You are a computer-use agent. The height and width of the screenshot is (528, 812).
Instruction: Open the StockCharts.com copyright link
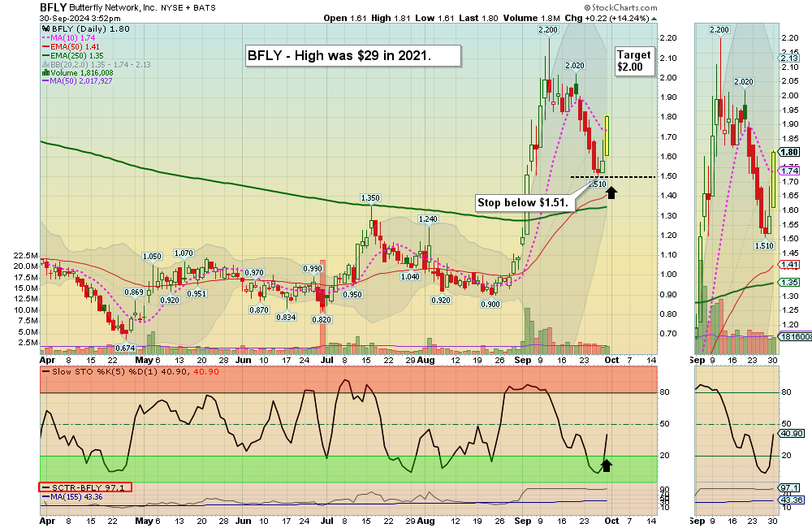(x=620, y=8)
